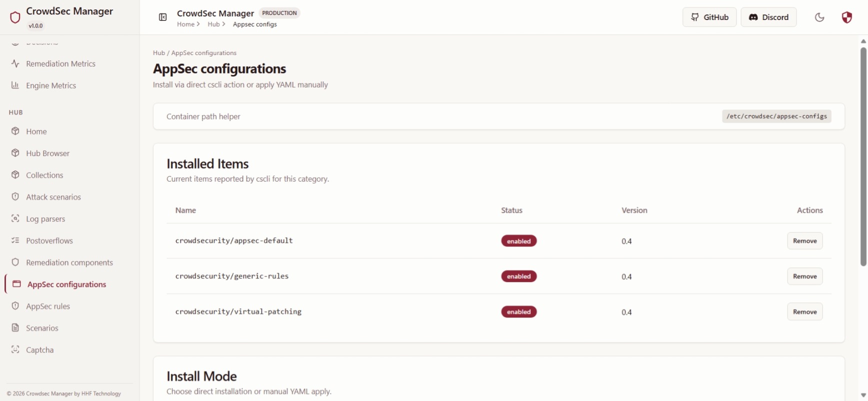Remove crowdsecurity/generic-rules item

click(x=804, y=276)
